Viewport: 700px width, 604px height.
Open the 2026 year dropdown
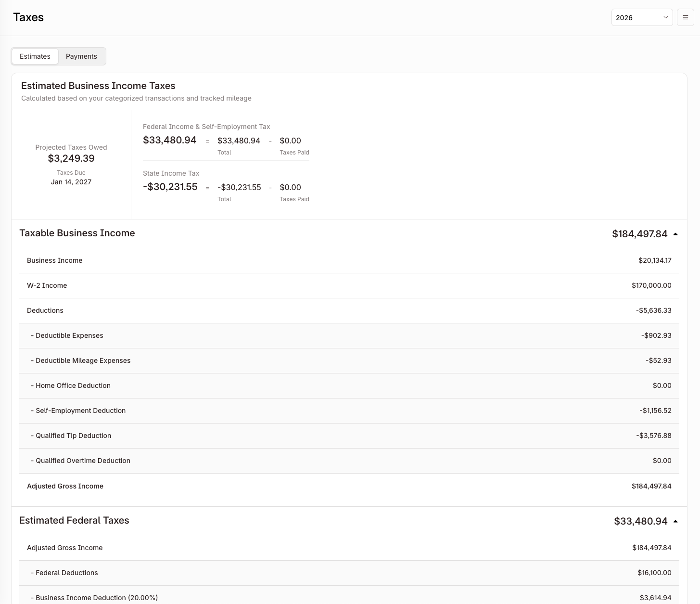[x=641, y=17]
